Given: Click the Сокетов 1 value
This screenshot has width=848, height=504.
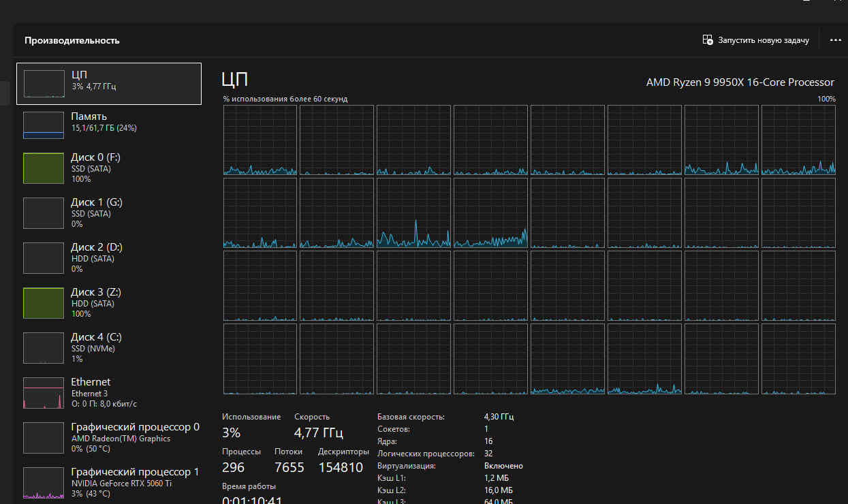Looking at the screenshot, I should click(x=486, y=429).
